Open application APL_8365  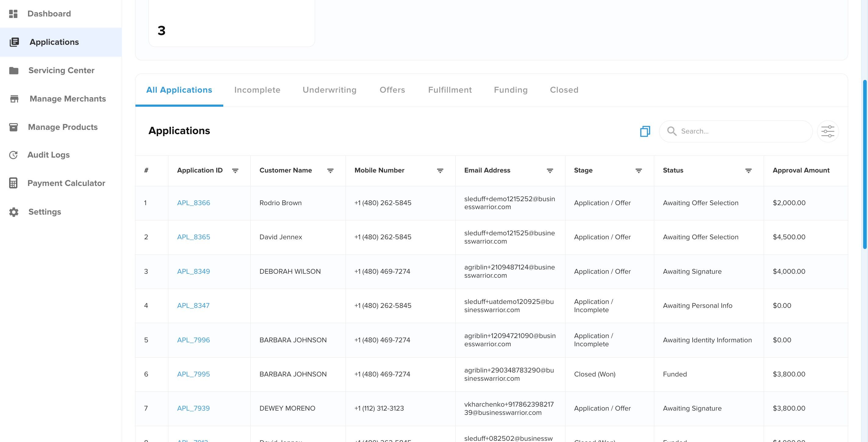tap(193, 237)
